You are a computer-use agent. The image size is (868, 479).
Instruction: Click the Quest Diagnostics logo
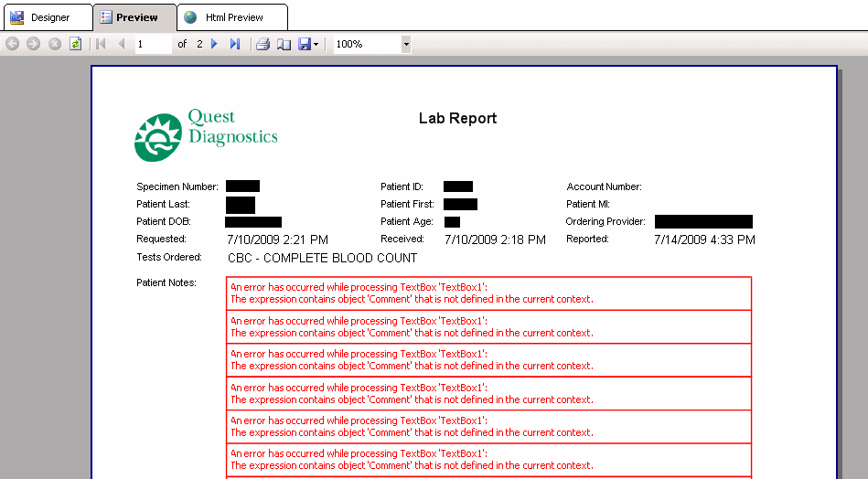coord(206,134)
